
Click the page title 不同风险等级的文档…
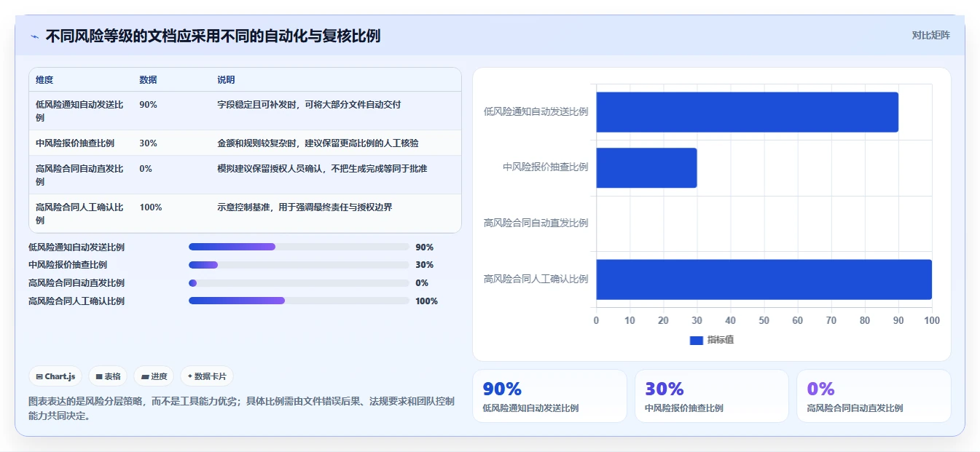tap(213, 36)
